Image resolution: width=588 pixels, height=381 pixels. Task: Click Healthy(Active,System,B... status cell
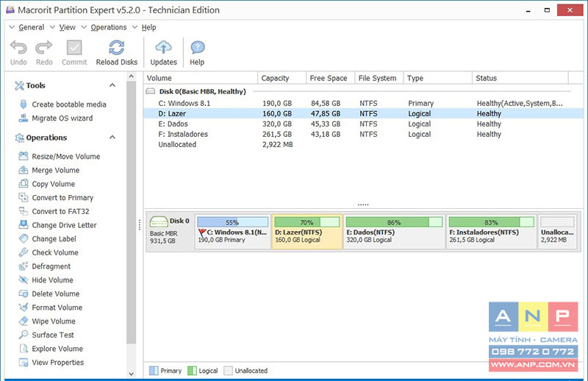coord(520,103)
